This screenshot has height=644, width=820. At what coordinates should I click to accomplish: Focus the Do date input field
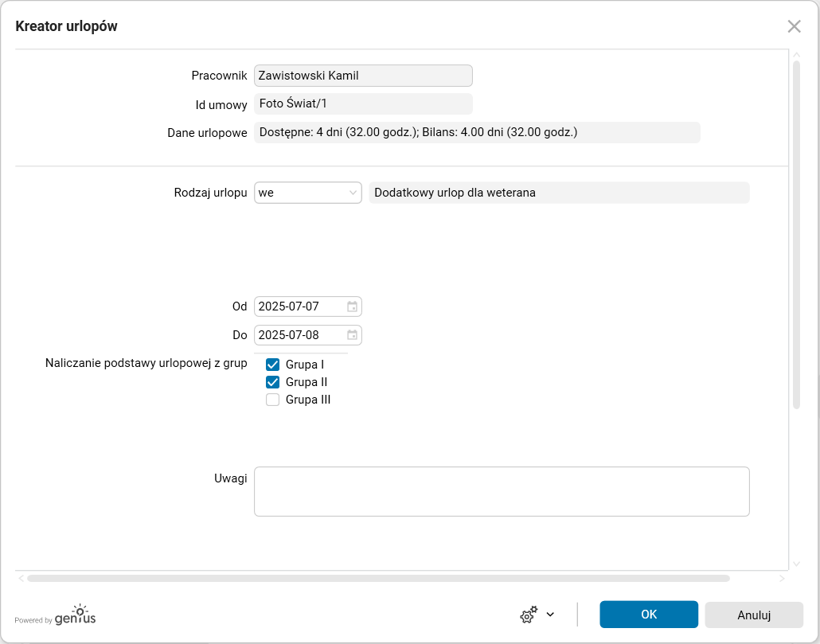tap(300, 335)
